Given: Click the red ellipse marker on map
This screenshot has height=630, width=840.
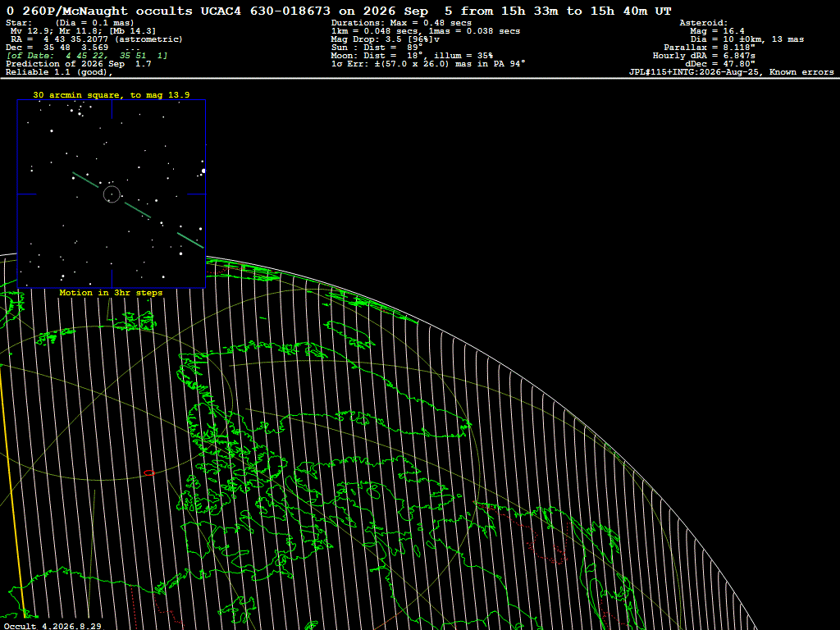Looking at the screenshot, I should [x=149, y=473].
